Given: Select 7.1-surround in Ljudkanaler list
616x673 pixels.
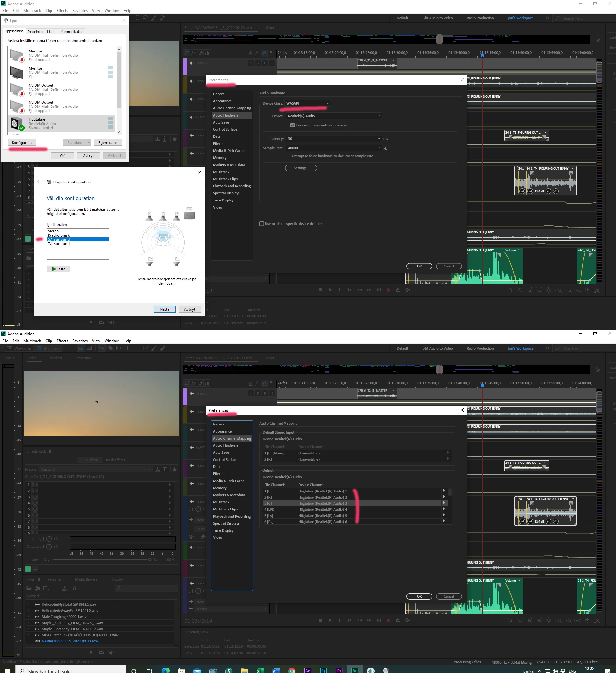Looking at the screenshot, I should coord(78,244).
